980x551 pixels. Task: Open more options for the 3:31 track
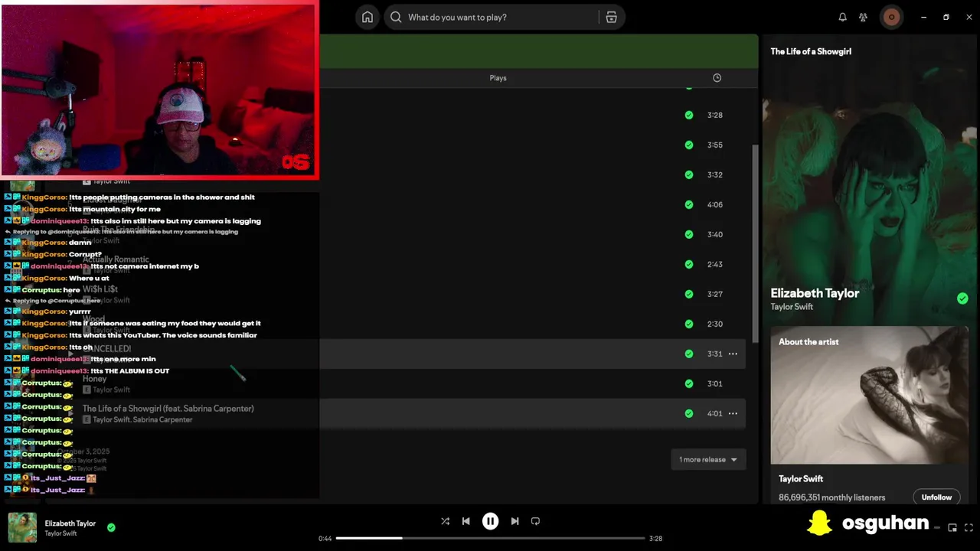point(733,354)
